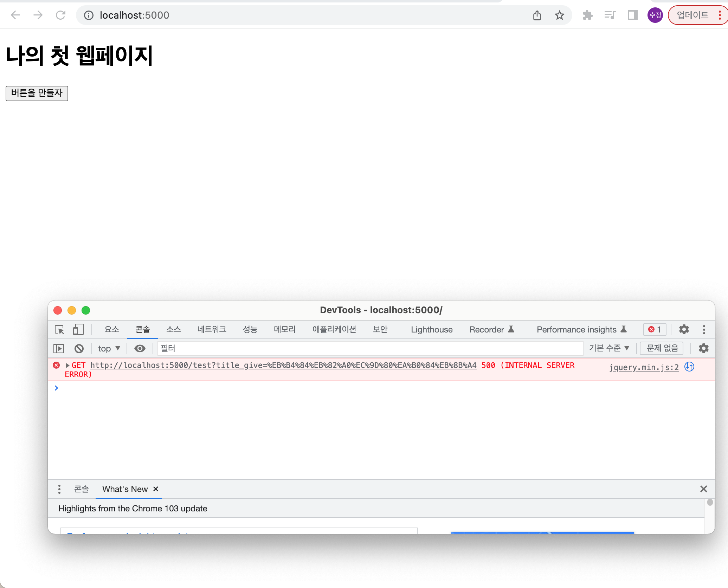The height and width of the screenshot is (588, 728).
Task: Show the console sidebar
Action: [59, 348]
